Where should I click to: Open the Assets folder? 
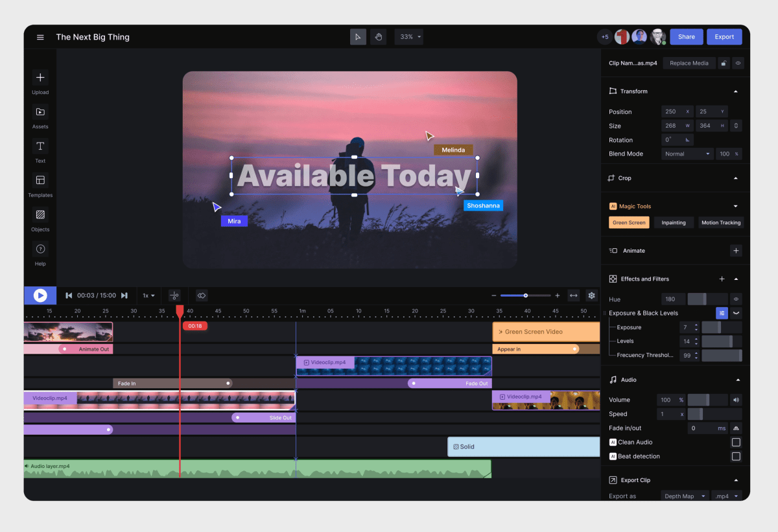click(x=40, y=112)
